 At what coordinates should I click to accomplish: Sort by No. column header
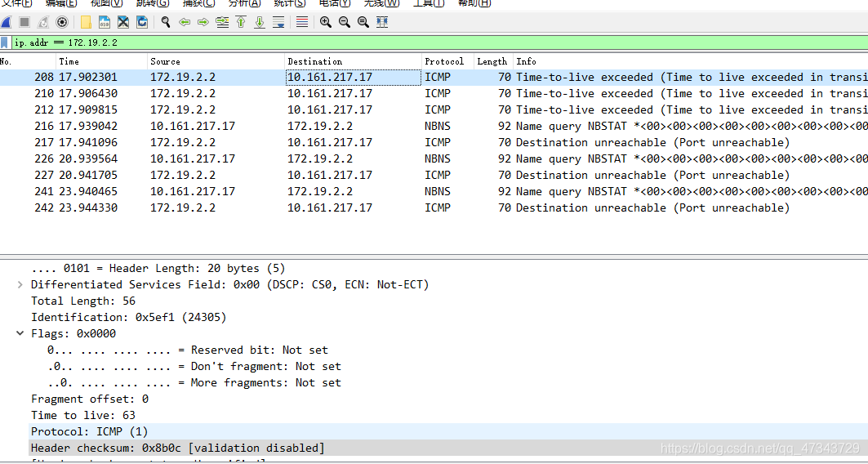coord(28,61)
